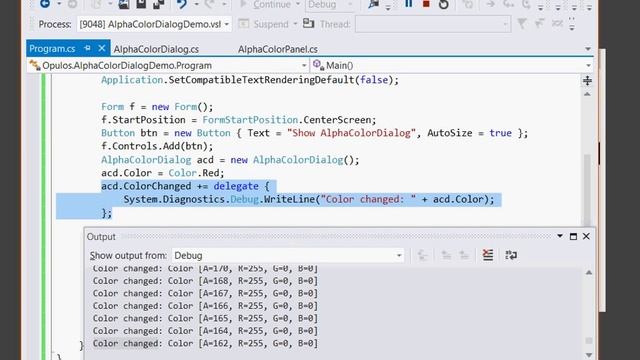This screenshot has width=640, height=360.
Task: Click the output line with A=165
Action: click(x=205, y=318)
